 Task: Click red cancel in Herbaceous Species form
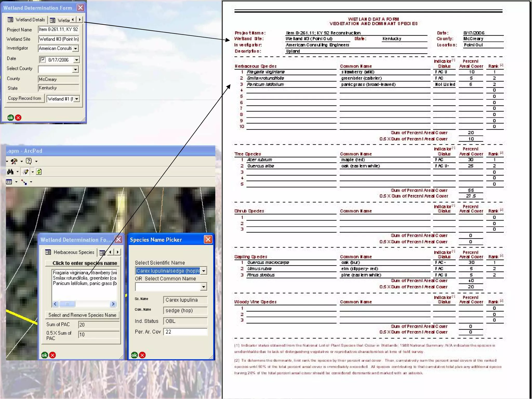pos(52,355)
